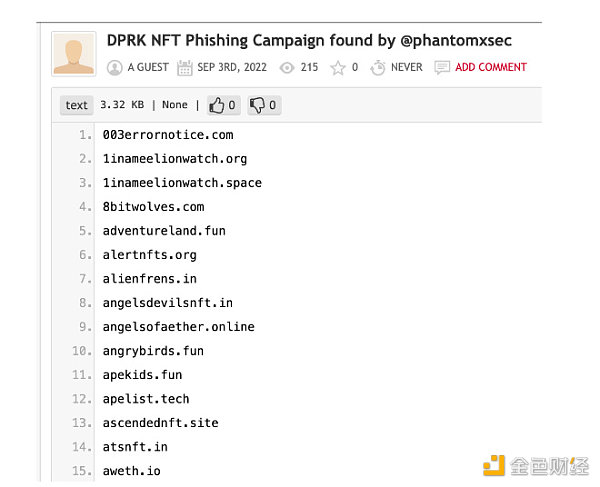This screenshot has height=487, width=600.
Task: Click the A GUEST user icon
Action: pyautogui.click(x=114, y=68)
